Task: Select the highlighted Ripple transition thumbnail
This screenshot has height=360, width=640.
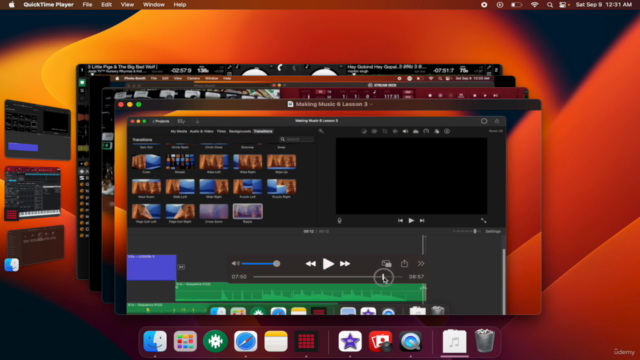Action: pyautogui.click(x=248, y=211)
